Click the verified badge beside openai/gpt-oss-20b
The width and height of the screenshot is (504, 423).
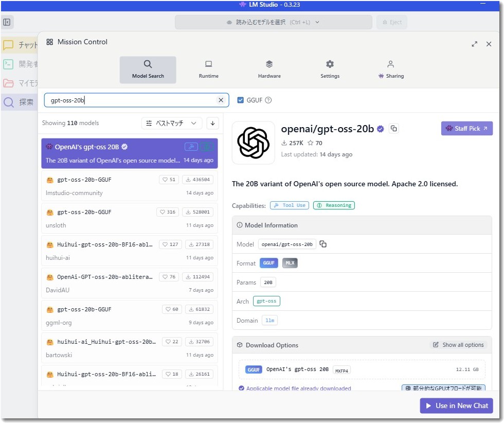pyautogui.click(x=381, y=129)
